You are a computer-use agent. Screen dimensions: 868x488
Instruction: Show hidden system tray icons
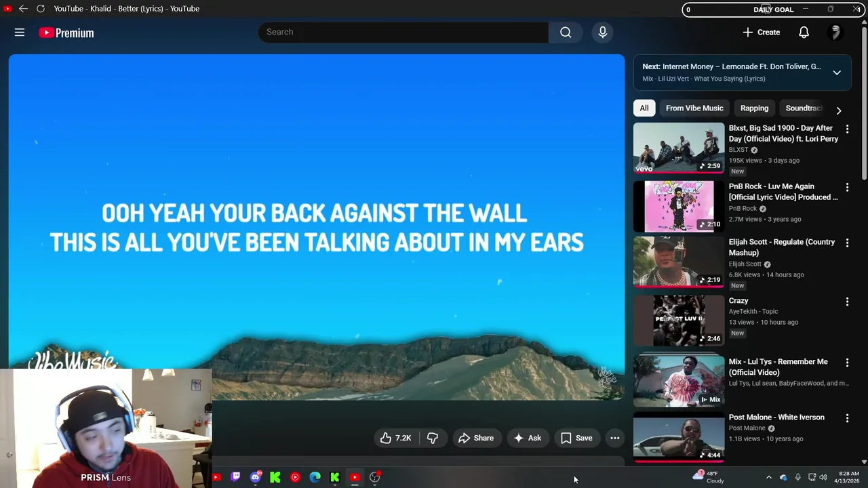(x=768, y=477)
